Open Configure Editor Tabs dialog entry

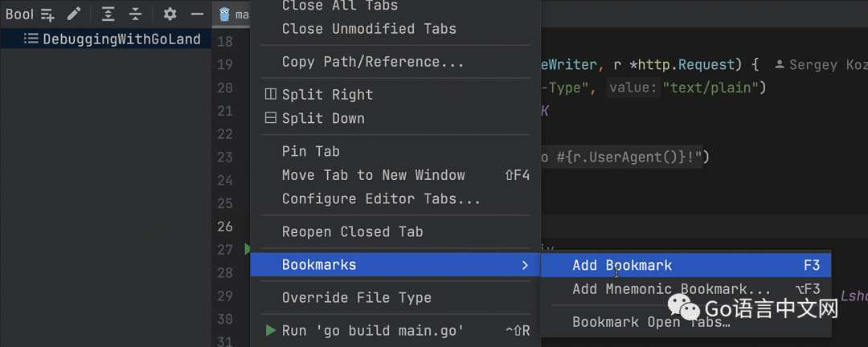381,198
